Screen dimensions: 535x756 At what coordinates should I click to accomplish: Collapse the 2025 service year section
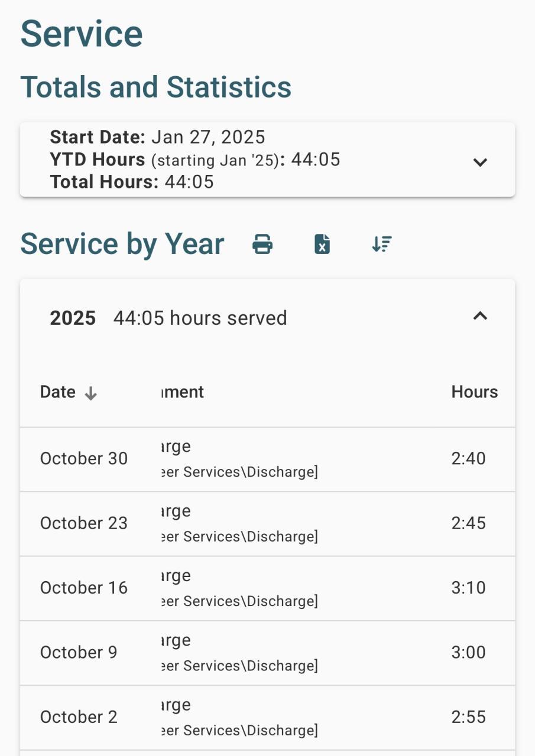click(480, 317)
